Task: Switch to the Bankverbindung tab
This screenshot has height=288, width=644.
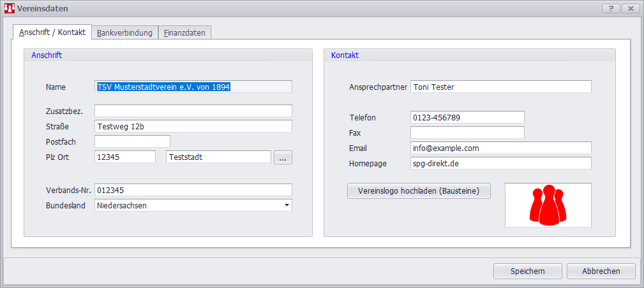Action: (124, 32)
